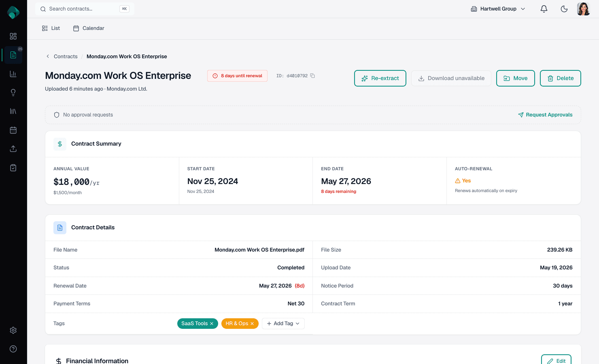This screenshot has height=364, width=599.
Task: Toggle dark mode moon icon
Action: point(564,9)
